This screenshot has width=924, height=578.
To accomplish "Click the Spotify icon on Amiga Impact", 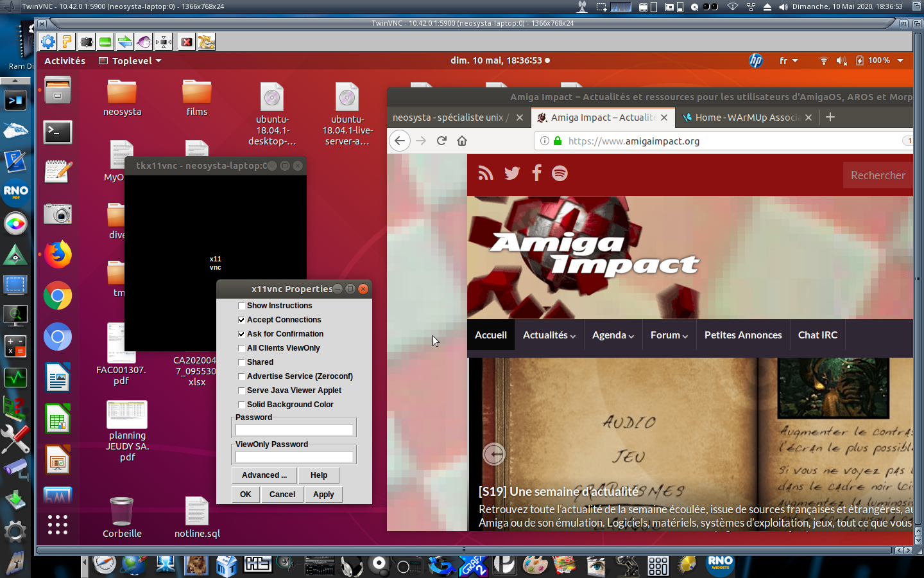I will [560, 173].
